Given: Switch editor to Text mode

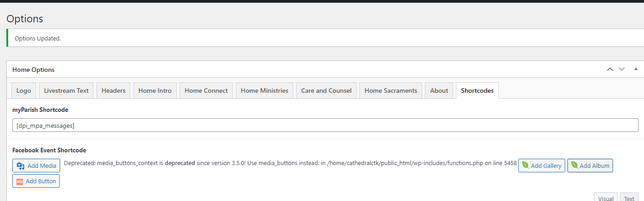Looking at the screenshot, I should [x=629, y=198].
